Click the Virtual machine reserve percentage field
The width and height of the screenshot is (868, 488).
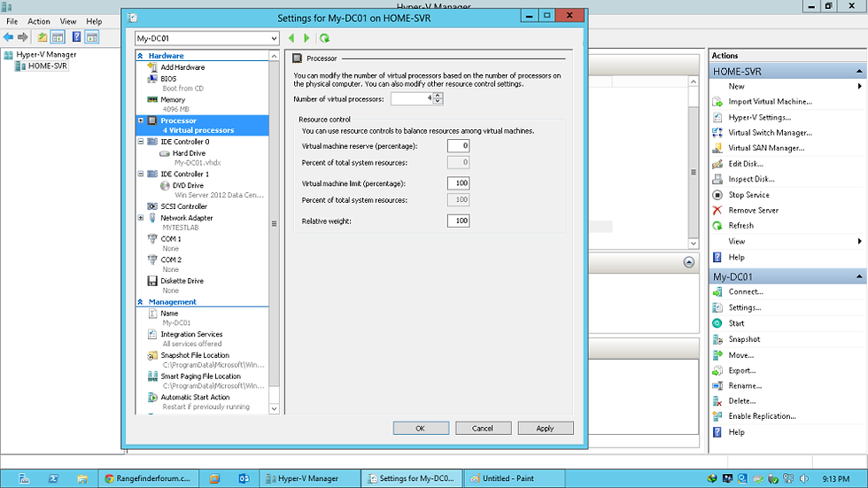pos(459,146)
